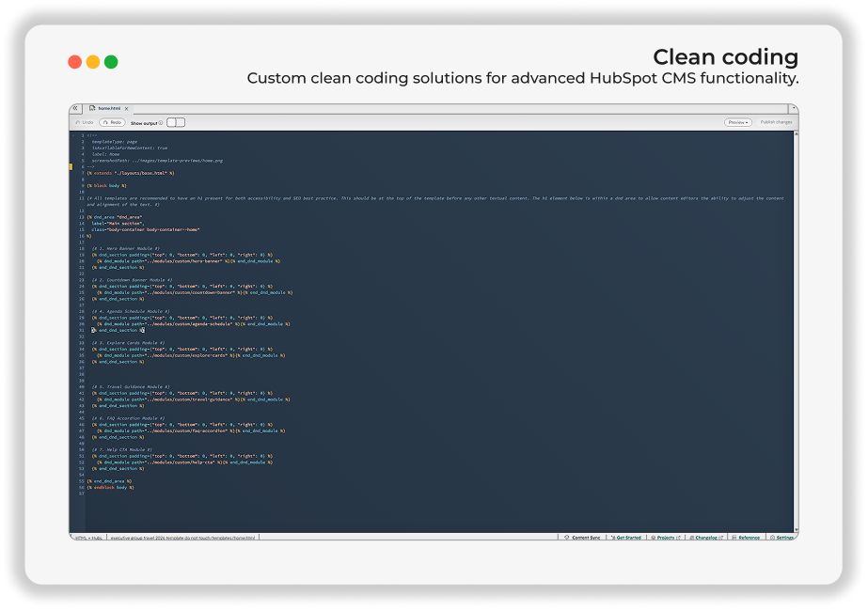Click the FAQ Accordion Module comment line
868x610 pixels.
point(129,418)
